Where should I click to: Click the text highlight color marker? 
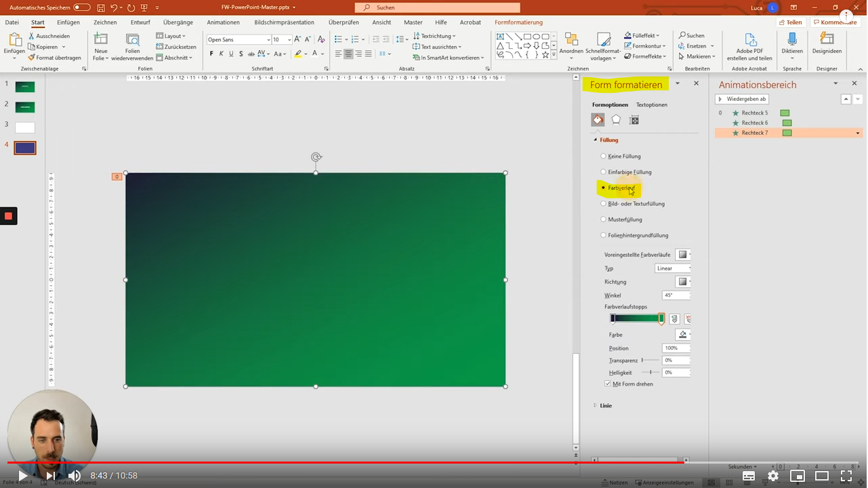298,54
